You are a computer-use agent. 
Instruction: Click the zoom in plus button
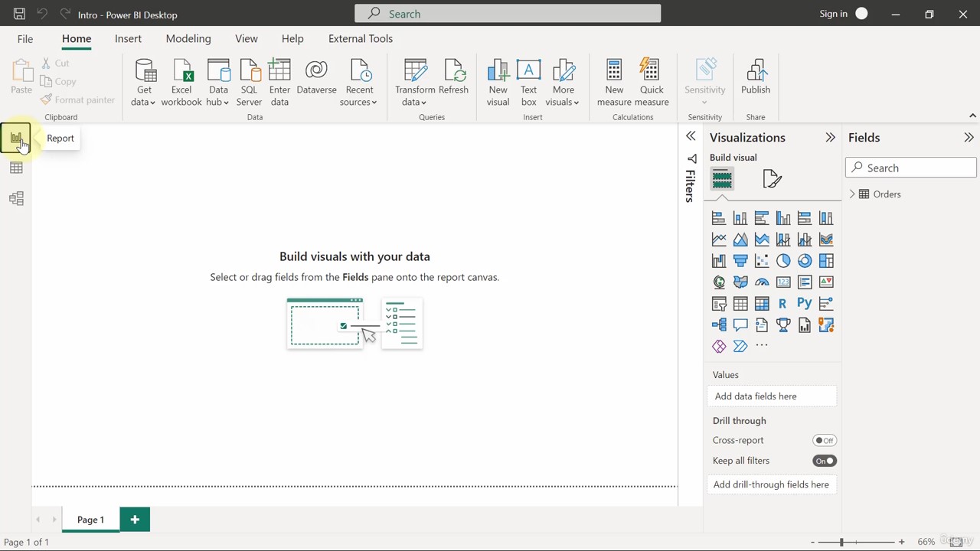coord(901,542)
